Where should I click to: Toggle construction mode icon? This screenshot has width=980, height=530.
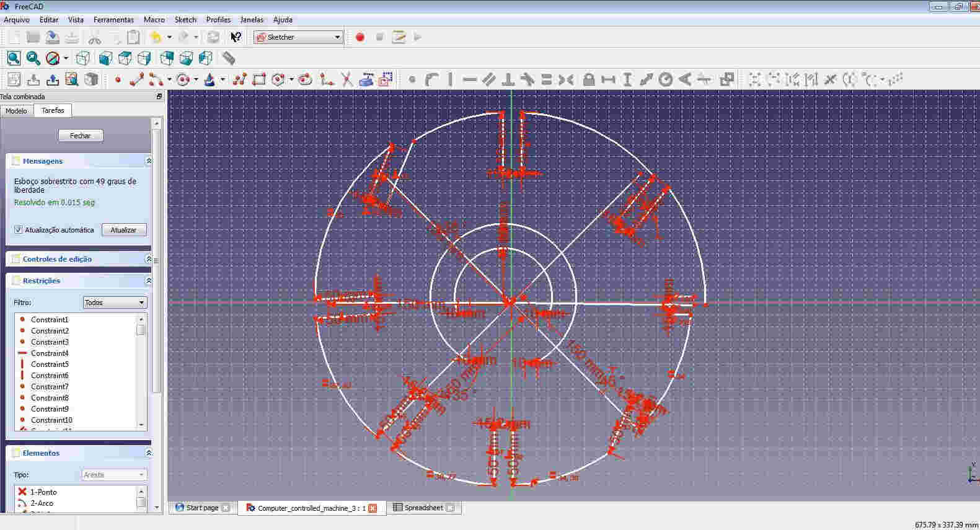pos(386,79)
